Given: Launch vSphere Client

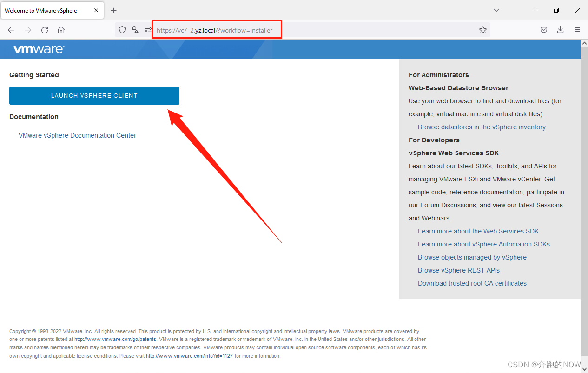Looking at the screenshot, I should [x=94, y=96].
